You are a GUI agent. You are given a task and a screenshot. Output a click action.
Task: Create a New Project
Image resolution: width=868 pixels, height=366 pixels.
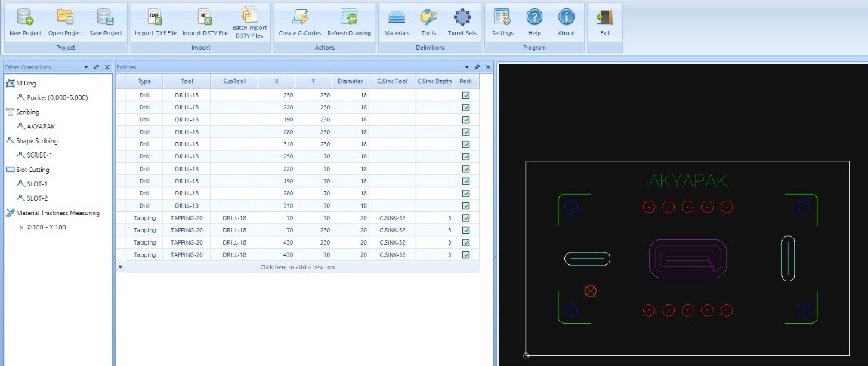[26, 23]
